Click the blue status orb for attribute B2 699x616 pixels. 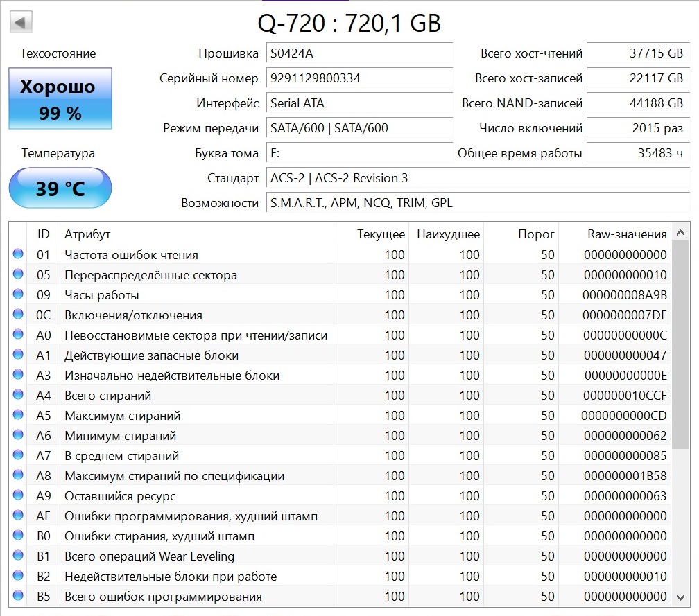click(x=18, y=575)
